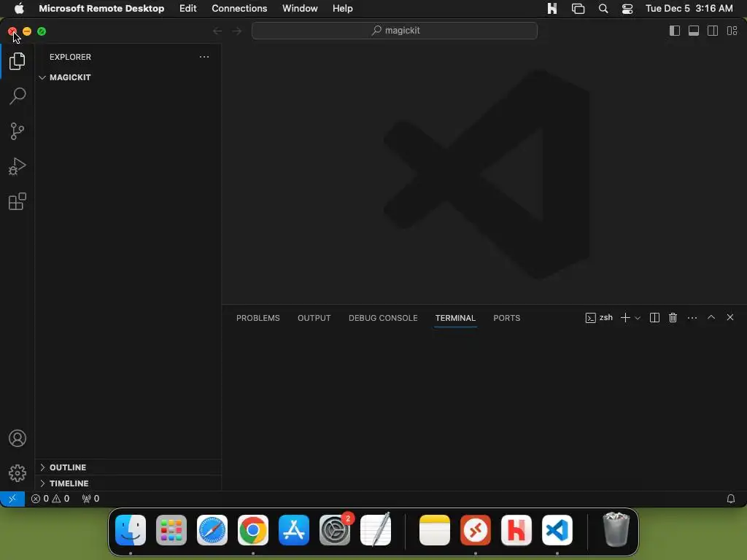The image size is (747, 560).
Task: Click the date and time in menu bar
Action: (689, 9)
